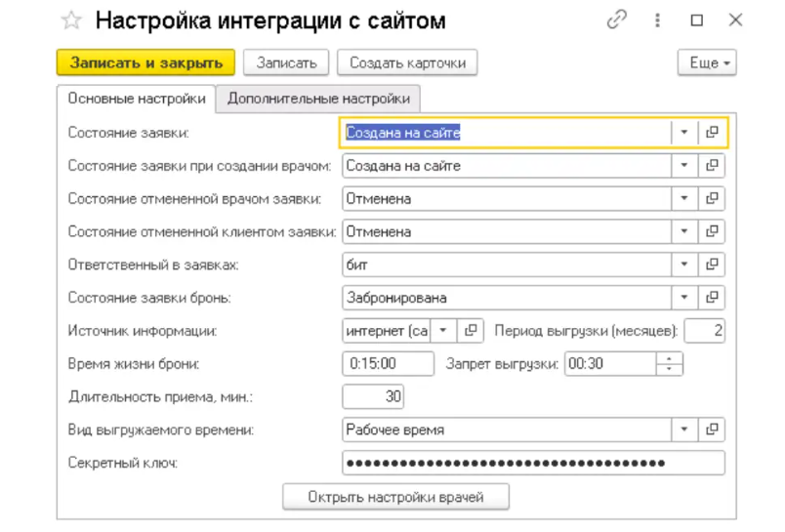Expand 'Состояние заявки при создании врачом' dropdown
The image size is (785, 532).
point(684,166)
